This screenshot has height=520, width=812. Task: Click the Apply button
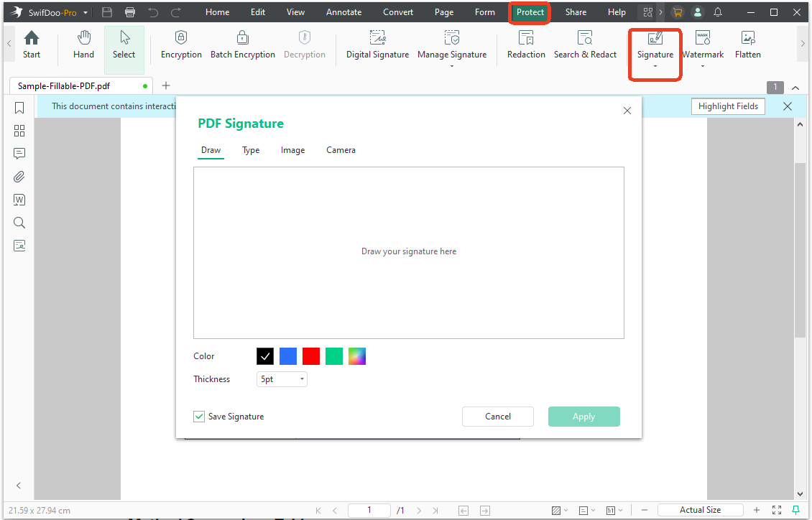click(x=583, y=417)
